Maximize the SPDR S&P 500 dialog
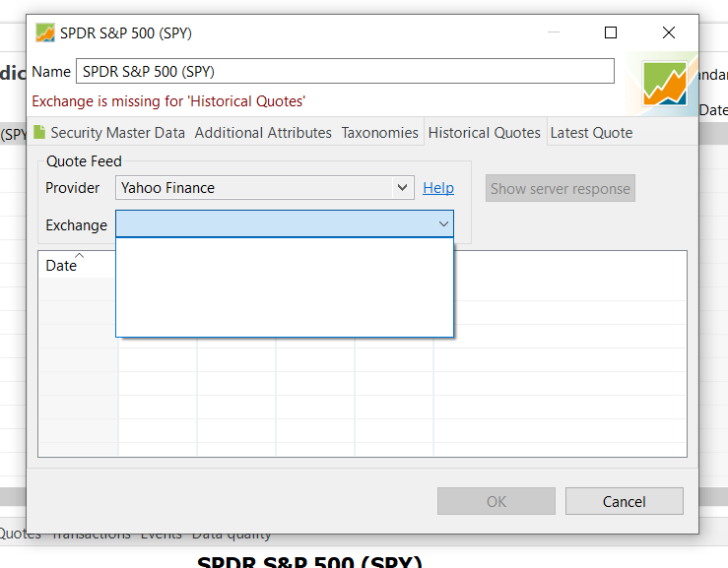Image resolution: width=728 pixels, height=568 pixels. (x=611, y=32)
